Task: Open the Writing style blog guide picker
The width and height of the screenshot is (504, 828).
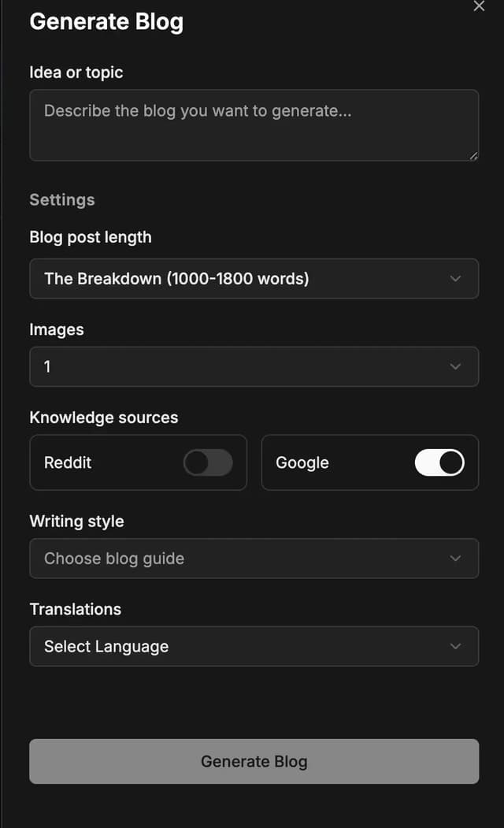Action: click(254, 558)
